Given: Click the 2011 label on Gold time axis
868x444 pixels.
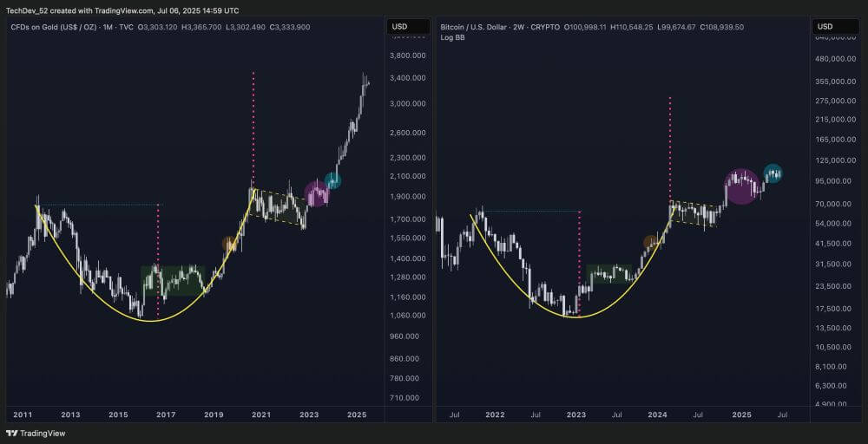Looking at the screenshot, I should (x=23, y=415).
